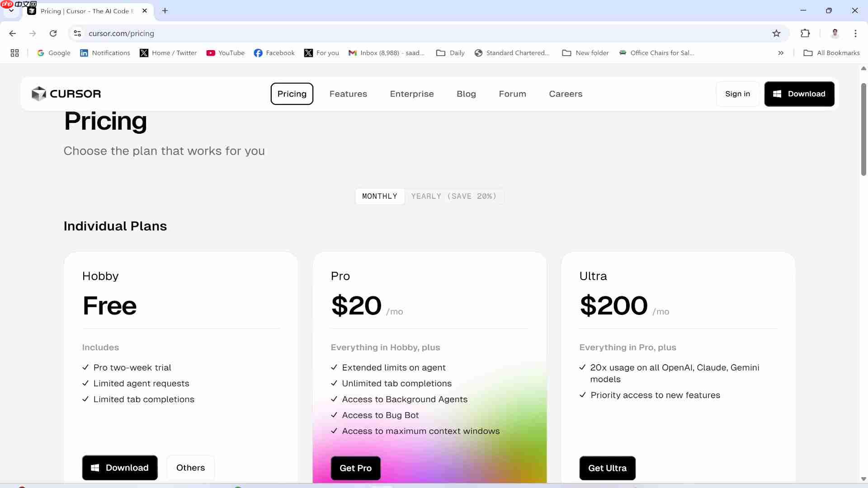Open the tab search dropdown arrow

(x=11, y=10)
